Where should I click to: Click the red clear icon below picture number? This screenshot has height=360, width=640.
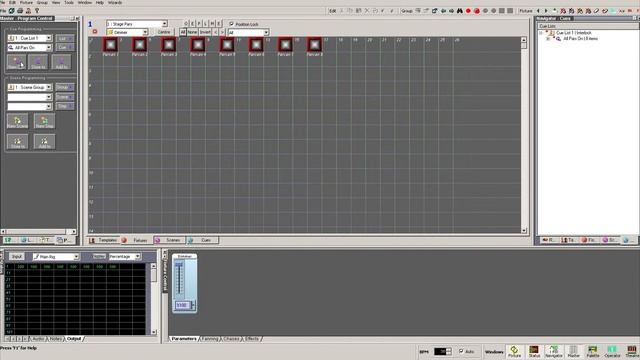click(95, 31)
